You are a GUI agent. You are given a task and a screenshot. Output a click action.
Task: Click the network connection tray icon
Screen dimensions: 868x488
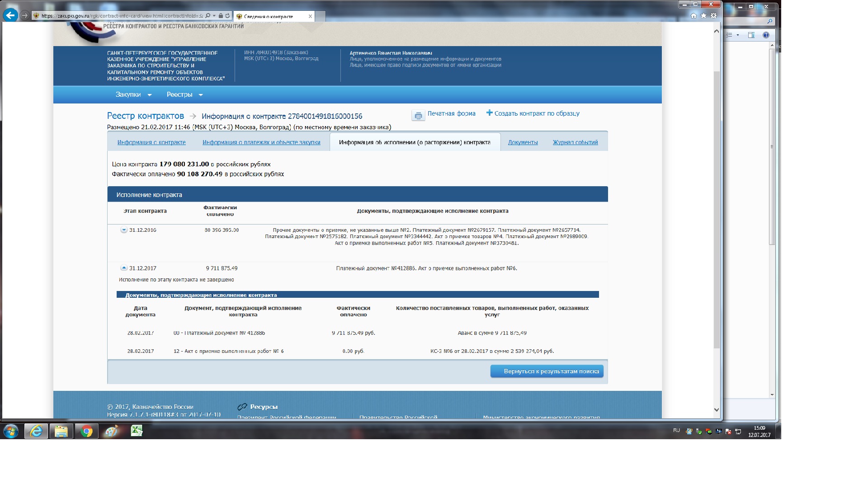pyautogui.click(x=738, y=432)
